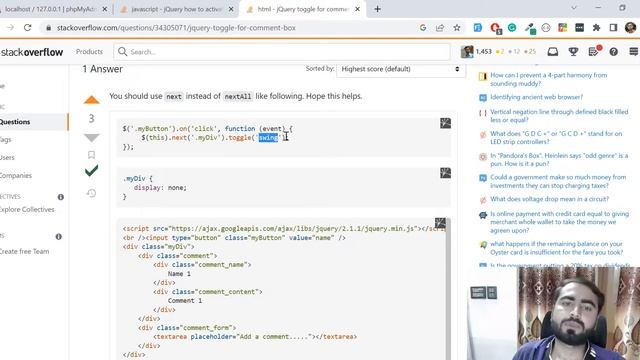Open 'Identifying ancient web browser?' question
Screen dimensions: 640x360
(536, 97)
